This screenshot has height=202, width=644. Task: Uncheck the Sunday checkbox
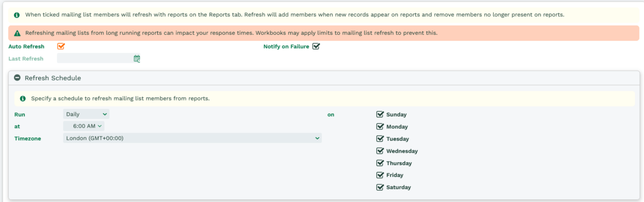pos(380,114)
